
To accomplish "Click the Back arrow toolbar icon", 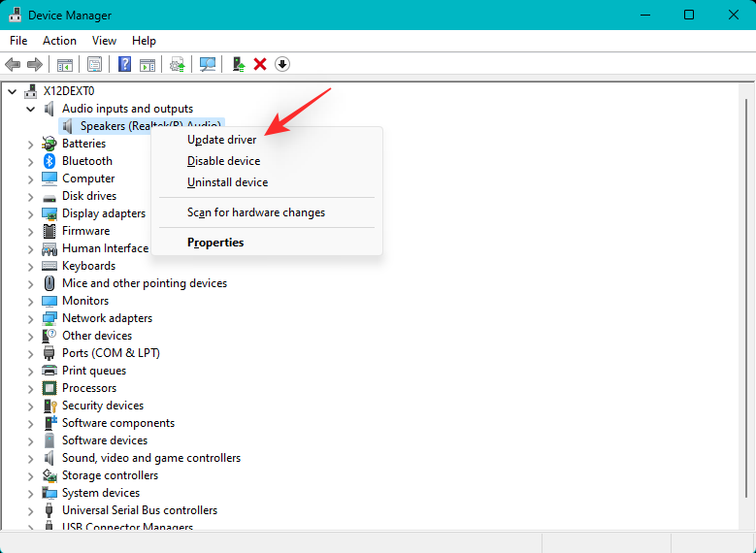I will (x=13, y=64).
